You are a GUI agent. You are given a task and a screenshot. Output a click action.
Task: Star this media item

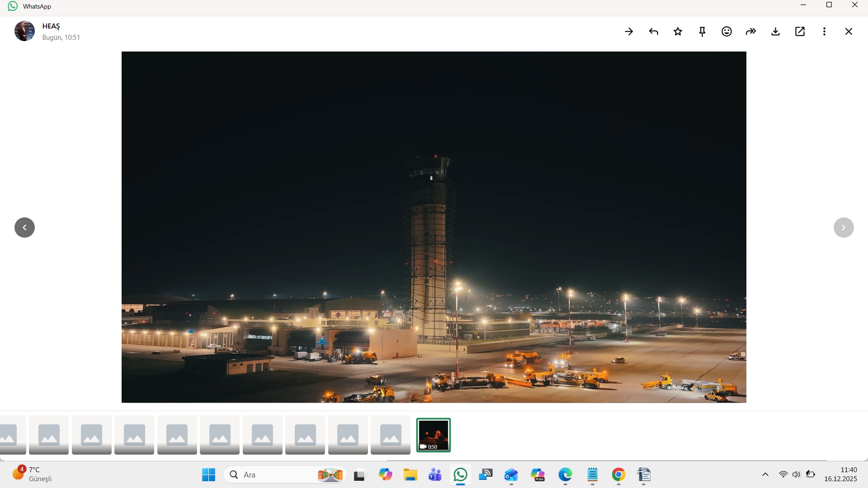678,32
